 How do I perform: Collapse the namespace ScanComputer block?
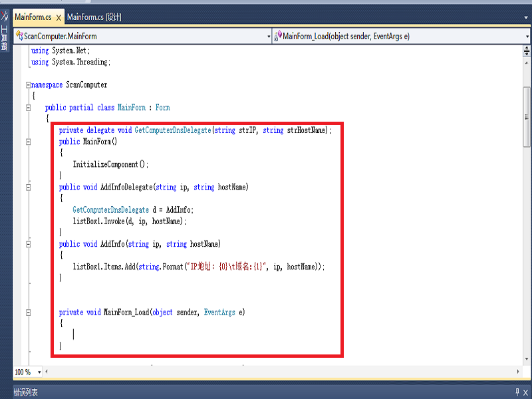[x=29, y=85]
